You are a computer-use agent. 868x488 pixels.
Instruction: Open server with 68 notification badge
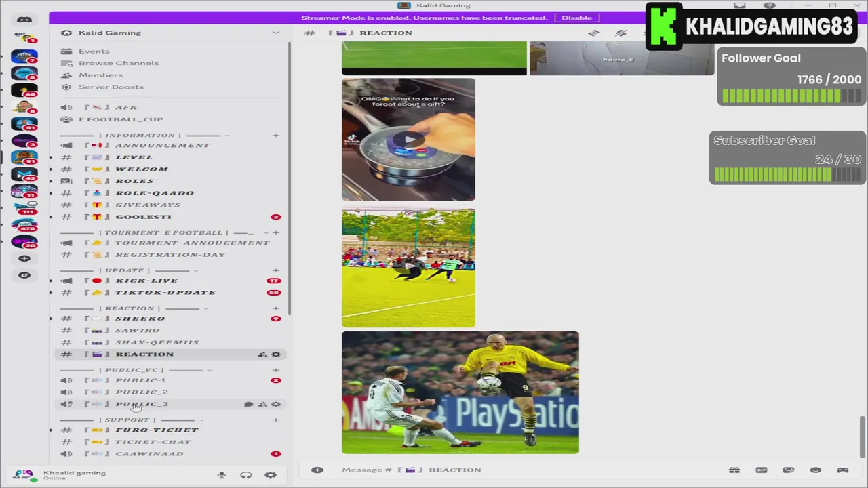(24, 89)
